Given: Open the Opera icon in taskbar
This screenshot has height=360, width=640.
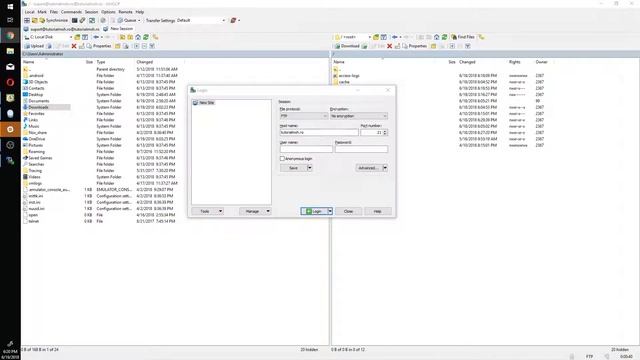Looking at the screenshot, I should click(10, 82).
